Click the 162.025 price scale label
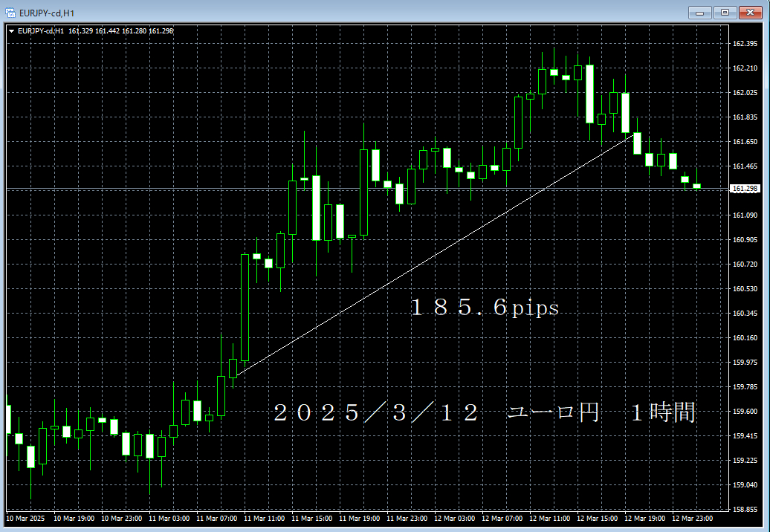 [x=745, y=93]
